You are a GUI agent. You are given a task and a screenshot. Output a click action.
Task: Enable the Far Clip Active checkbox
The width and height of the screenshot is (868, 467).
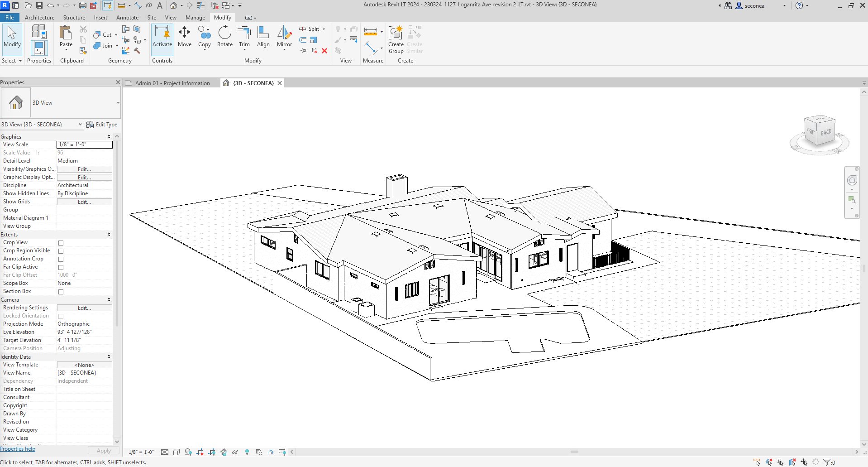[61, 267]
